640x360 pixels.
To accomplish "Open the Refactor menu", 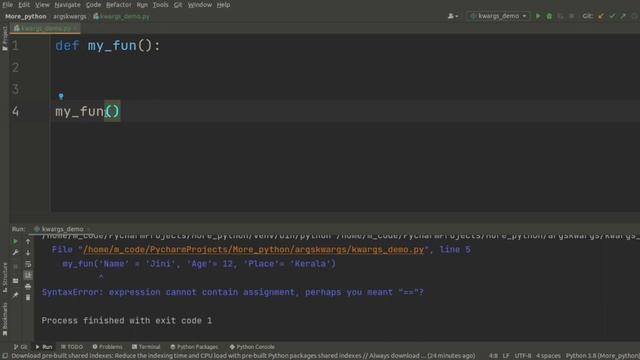I will pyautogui.click(x=119, y=5).
